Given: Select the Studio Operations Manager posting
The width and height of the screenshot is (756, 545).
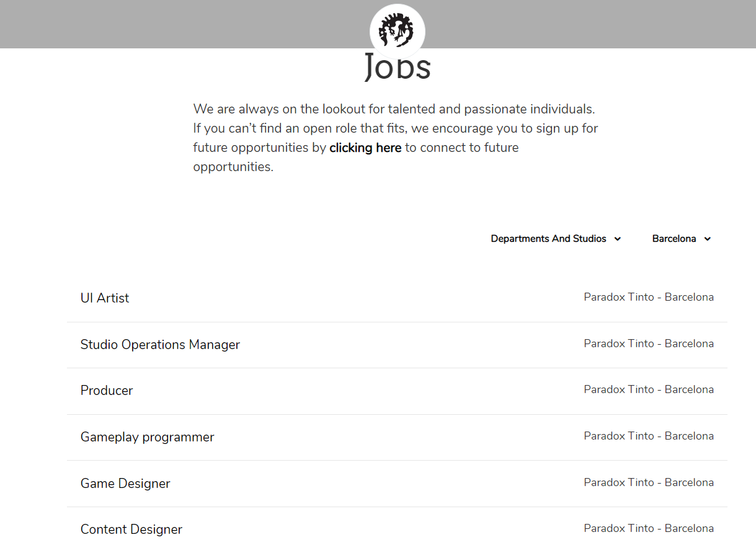Looking at the screenshot, I should tap(160, 345).
